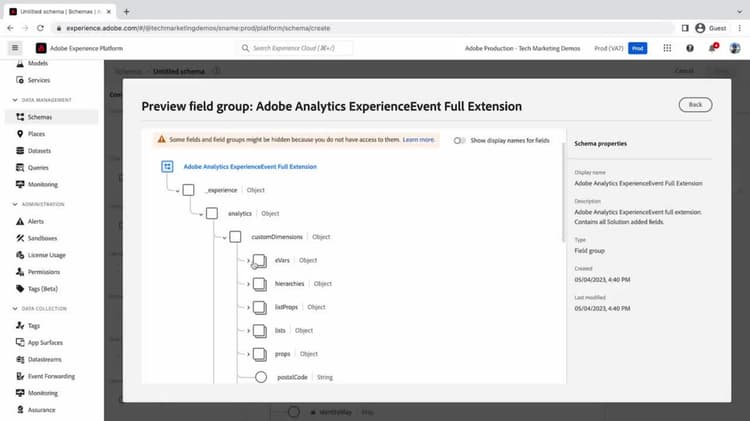The image size is (750, 421).
Task: Click the hamburger menu icon
Action: 15,48
